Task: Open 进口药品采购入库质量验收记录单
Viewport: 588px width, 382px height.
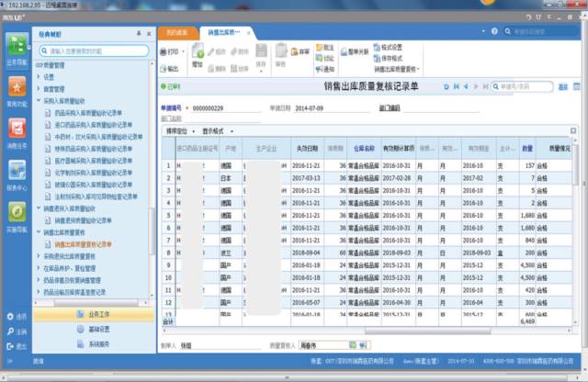Action: tap(94, 125)
